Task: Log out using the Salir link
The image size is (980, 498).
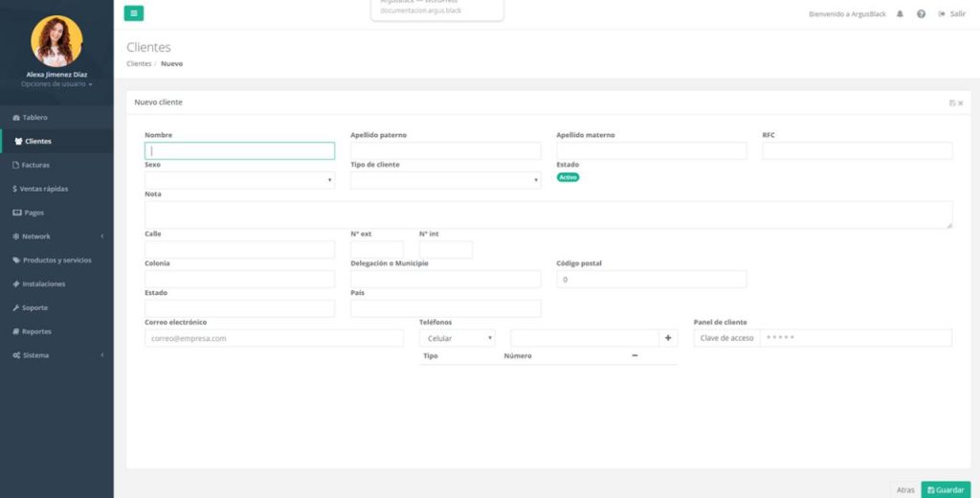Action: tap(952, 13)
